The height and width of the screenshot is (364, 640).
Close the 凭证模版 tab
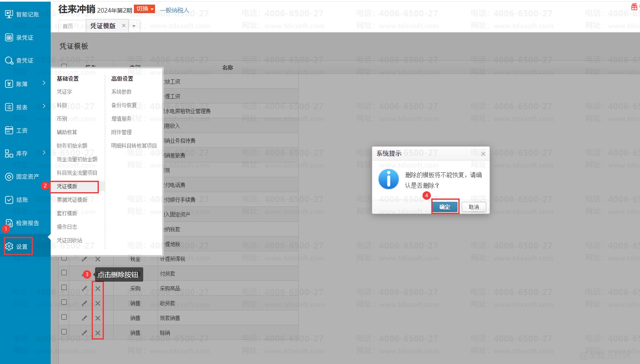pos(124,26)
